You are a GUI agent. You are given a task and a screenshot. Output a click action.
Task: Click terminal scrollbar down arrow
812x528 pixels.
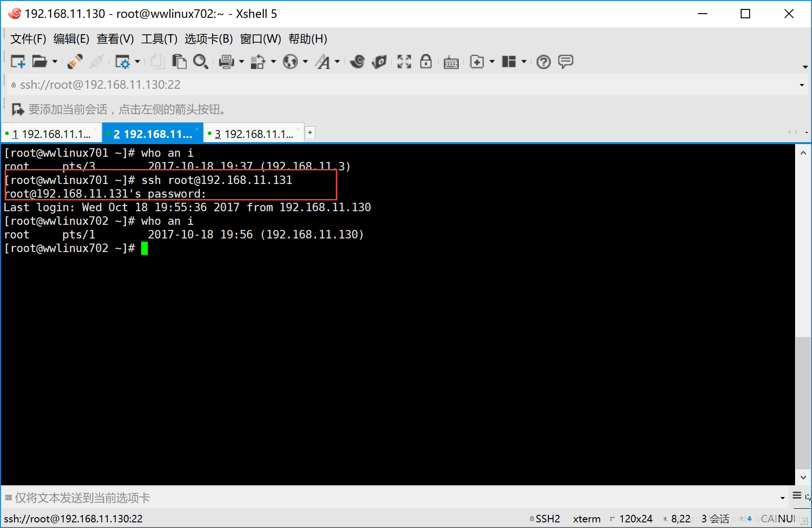pyautogui.click(x=803, y=477)
